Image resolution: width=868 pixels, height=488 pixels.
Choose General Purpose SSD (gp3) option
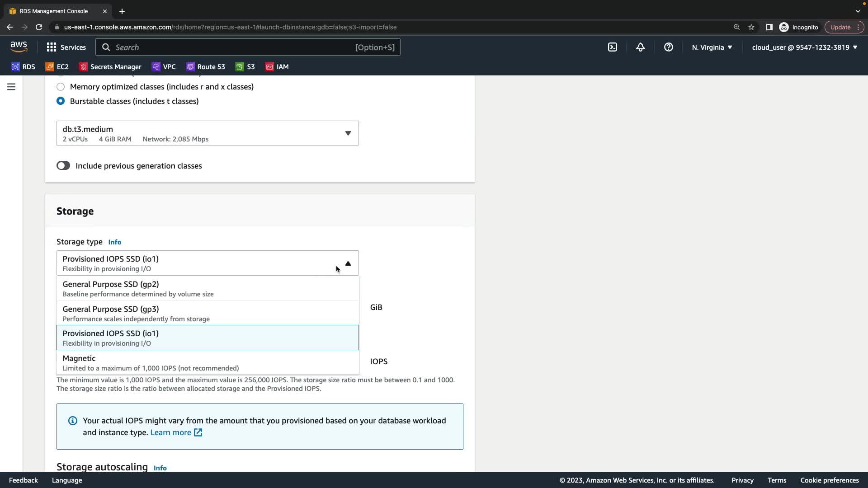(x=207, y=313)
